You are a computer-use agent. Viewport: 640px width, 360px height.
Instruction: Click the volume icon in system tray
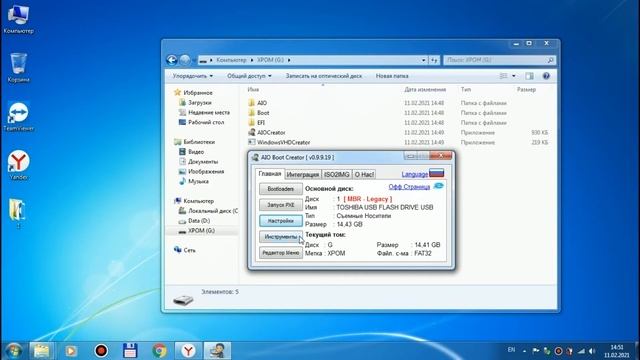coord(592,351)
